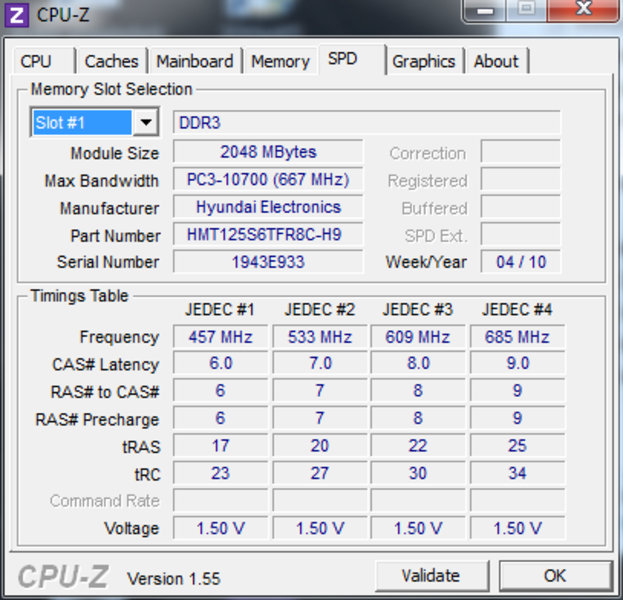Click CAS# Latency value 9.0

pos(517,363)
